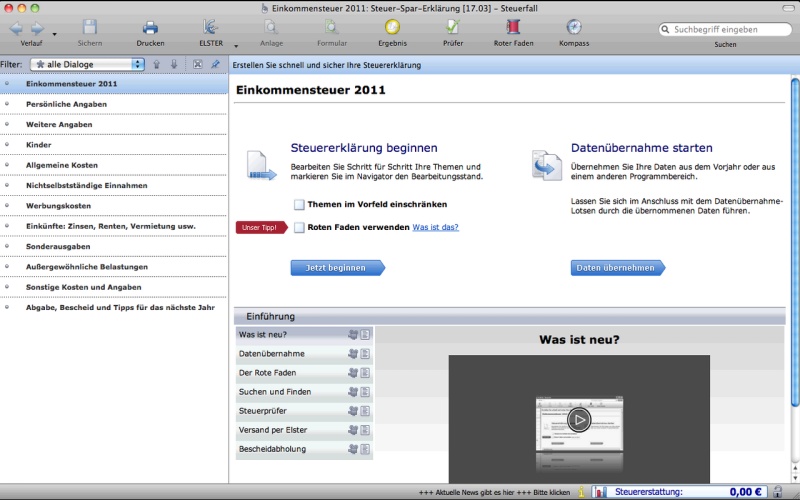Focus the Suchbegriff eingeben search field
The image size is (800, 500).
(x=725, y=29)
